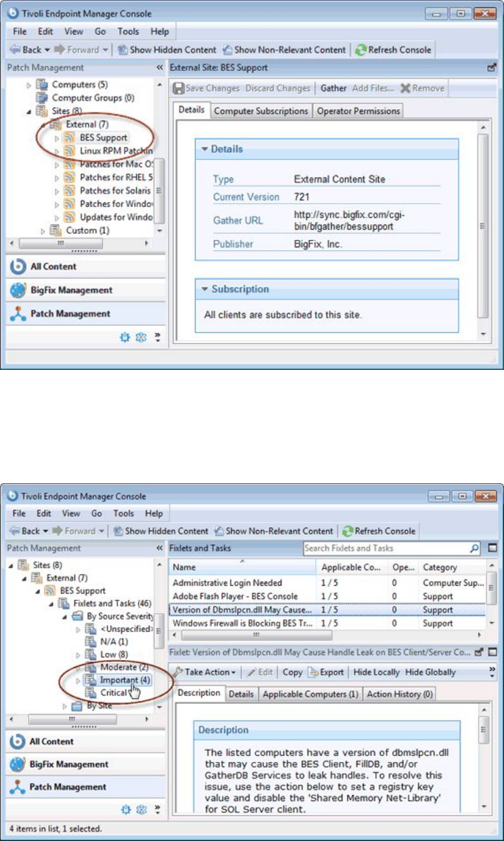504x841 pixels.
Task: Open Take Action dropdown arrow
Action: pyautogui.click(x=233, y=673)
